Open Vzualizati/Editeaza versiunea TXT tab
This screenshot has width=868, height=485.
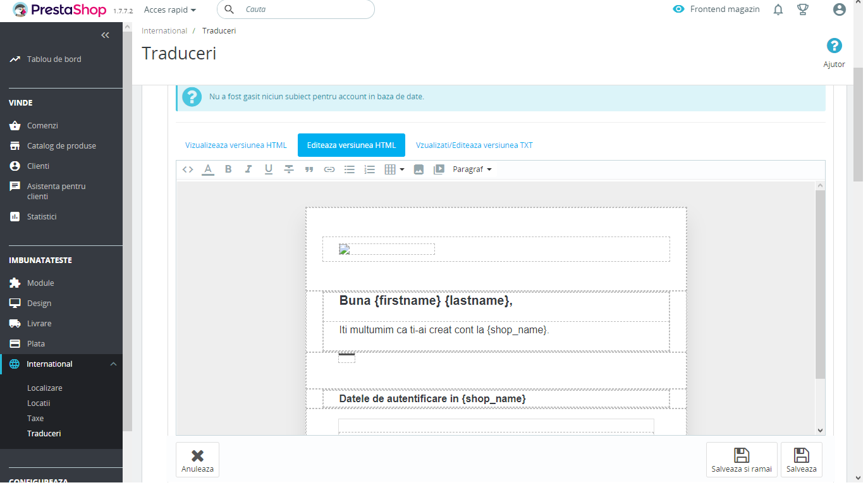coord(474,145)
